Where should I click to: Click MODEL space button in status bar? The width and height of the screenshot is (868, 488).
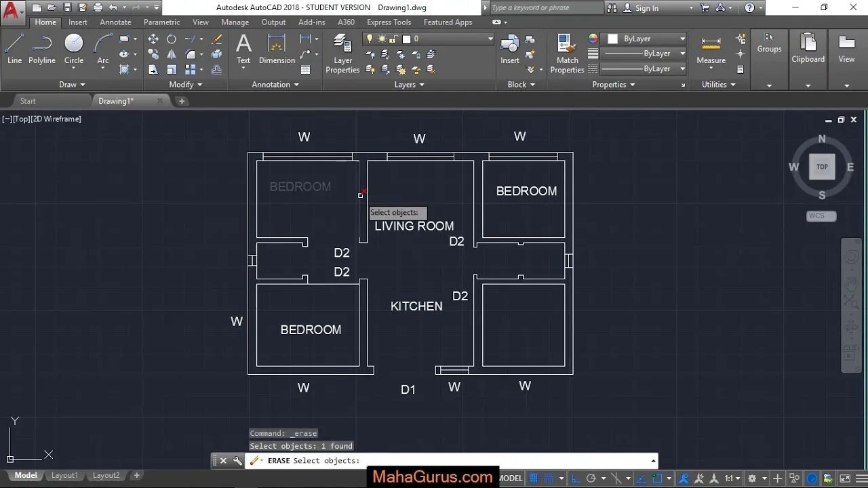click(511, 479)
